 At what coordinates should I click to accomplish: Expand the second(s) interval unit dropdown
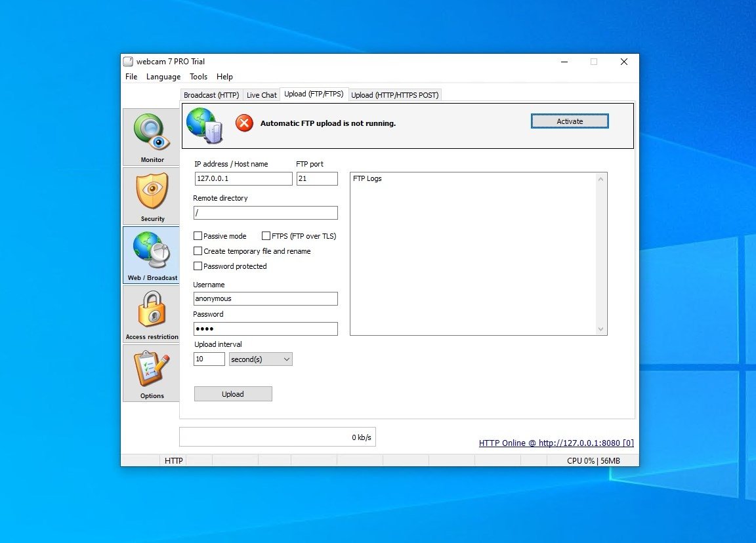pyautogui.click(x=261, y=359)
